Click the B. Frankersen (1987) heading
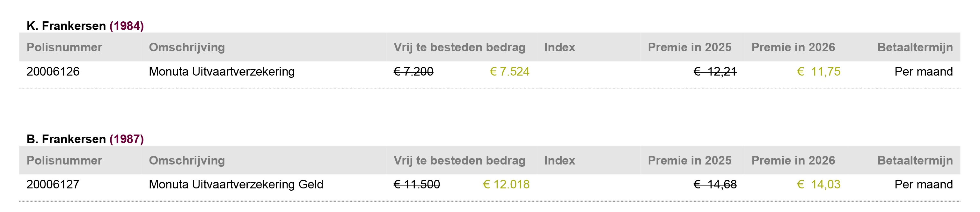The height and width of the screenshot is (212, 980). click(x=85, y=139)
